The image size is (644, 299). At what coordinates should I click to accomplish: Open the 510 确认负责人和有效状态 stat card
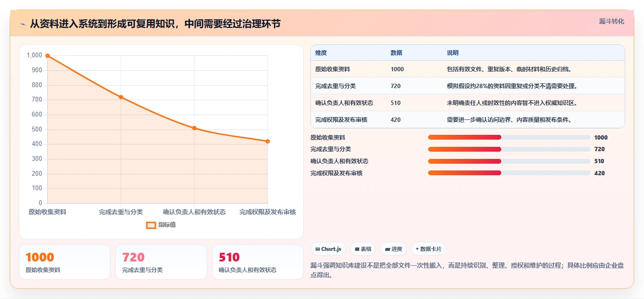[258, 262]
